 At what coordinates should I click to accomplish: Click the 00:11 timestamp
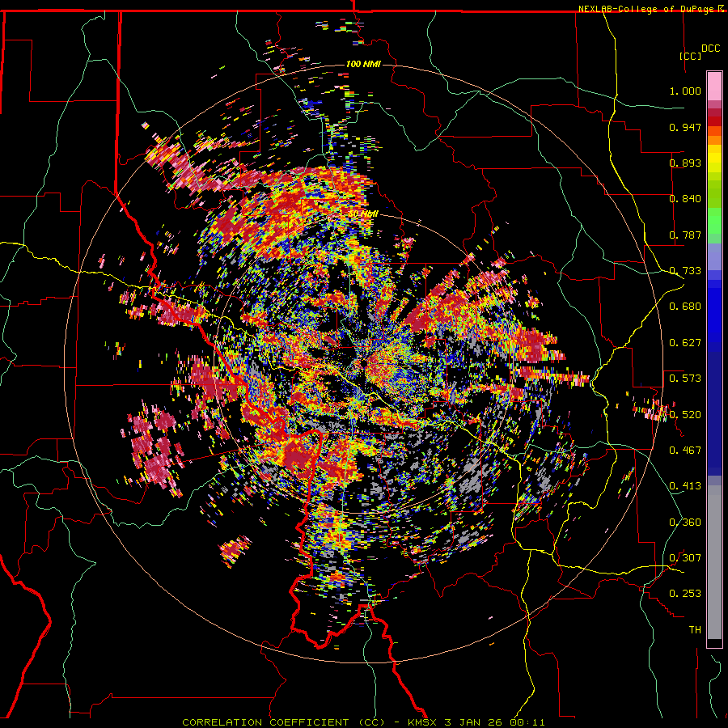coord(528,722)
